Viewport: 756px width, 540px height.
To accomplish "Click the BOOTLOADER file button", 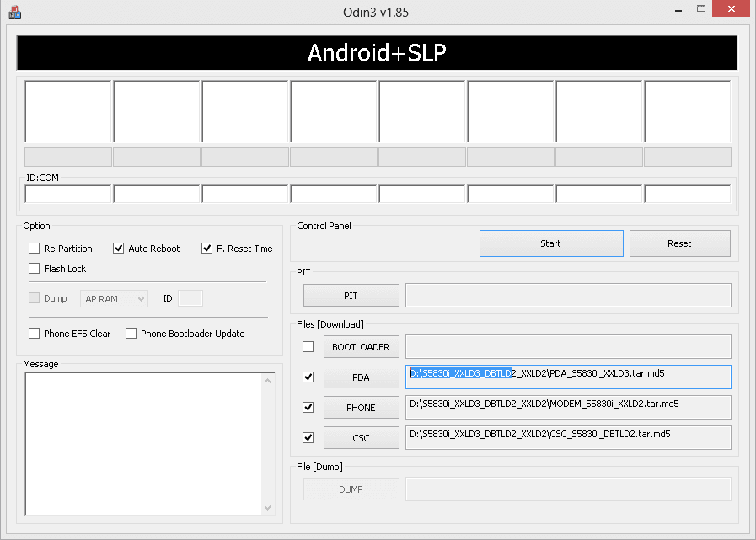I will [x=361, y=346].
